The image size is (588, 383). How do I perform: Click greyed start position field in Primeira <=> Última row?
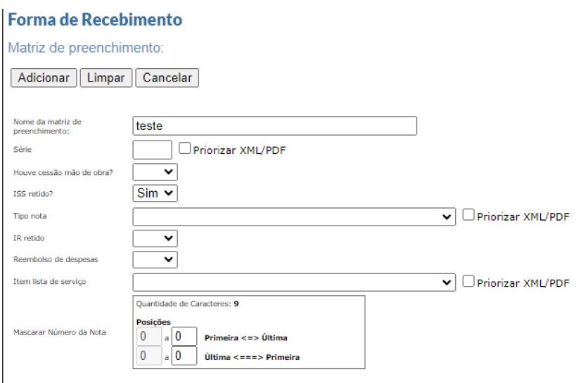(148, 337)
